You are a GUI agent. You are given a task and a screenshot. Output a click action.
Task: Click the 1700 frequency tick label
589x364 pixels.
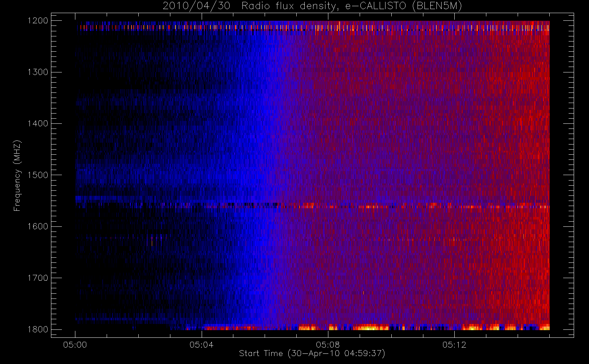point(38,278)
